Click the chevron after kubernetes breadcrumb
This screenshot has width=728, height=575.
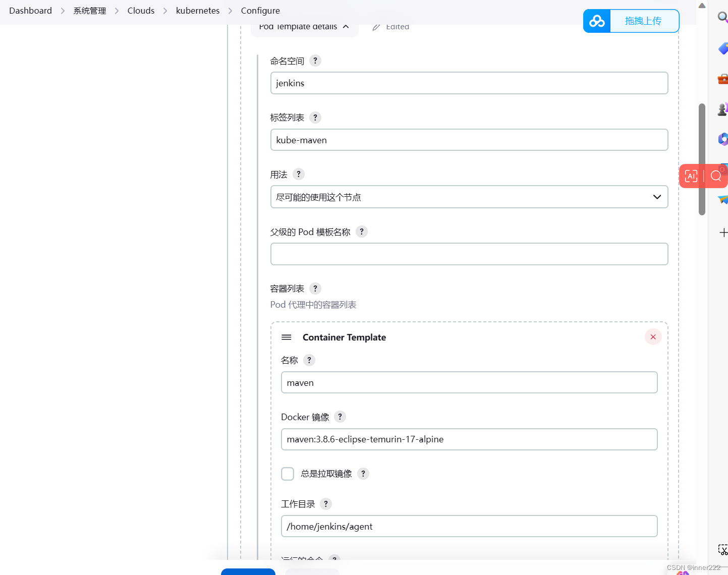tap(230, 11)
